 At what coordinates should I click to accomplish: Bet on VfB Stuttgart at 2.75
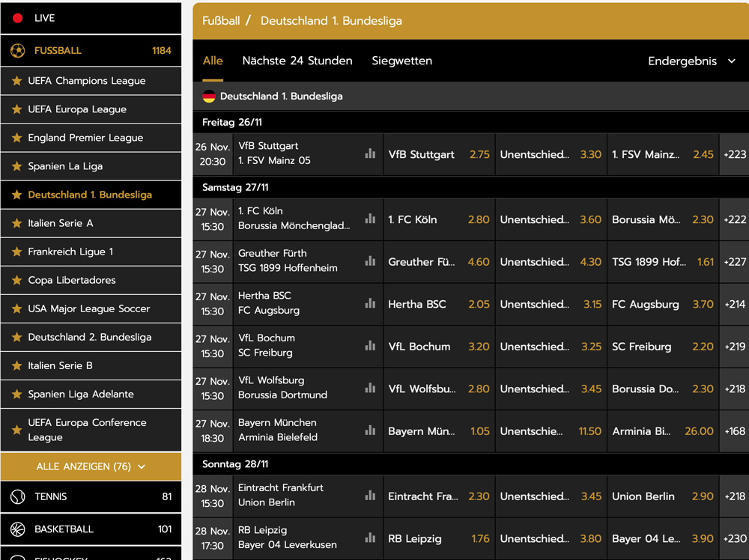(x=438, y=154)
